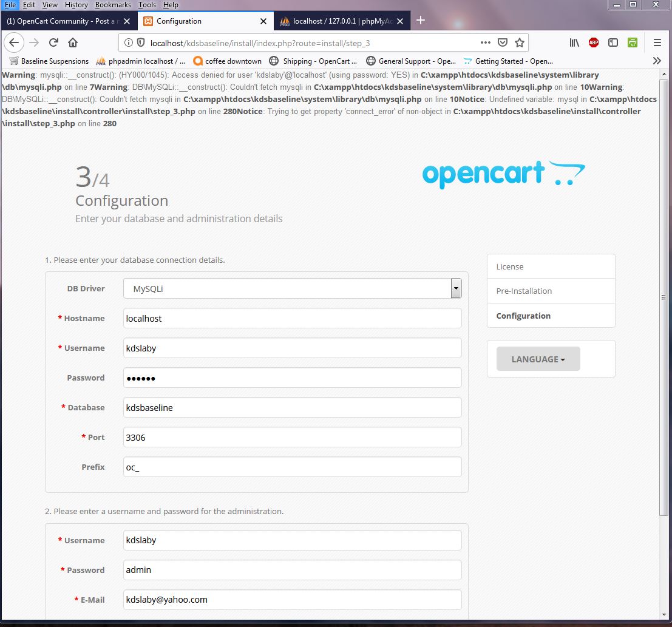Click the administration Password field
Image resolution: width=672 pixels, height=627 pixels.
pyautogui.click(x=292, y=570)
